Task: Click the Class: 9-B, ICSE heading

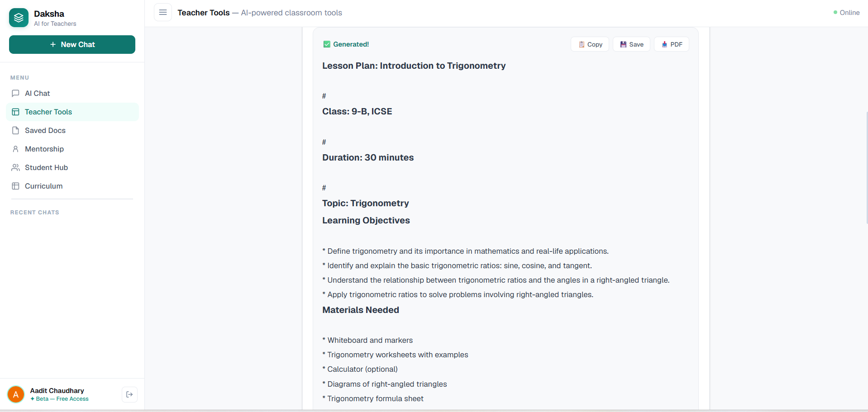Action: click(357, 111)
